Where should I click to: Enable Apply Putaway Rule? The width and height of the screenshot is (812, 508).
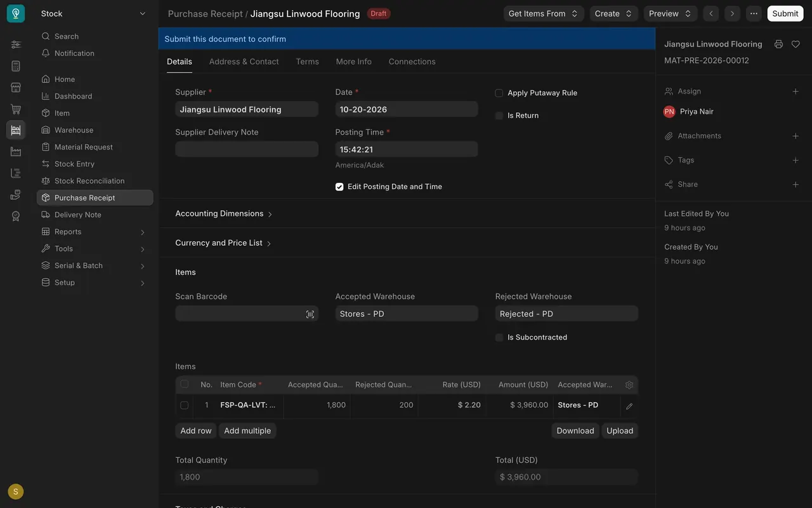tap(499, 93)
